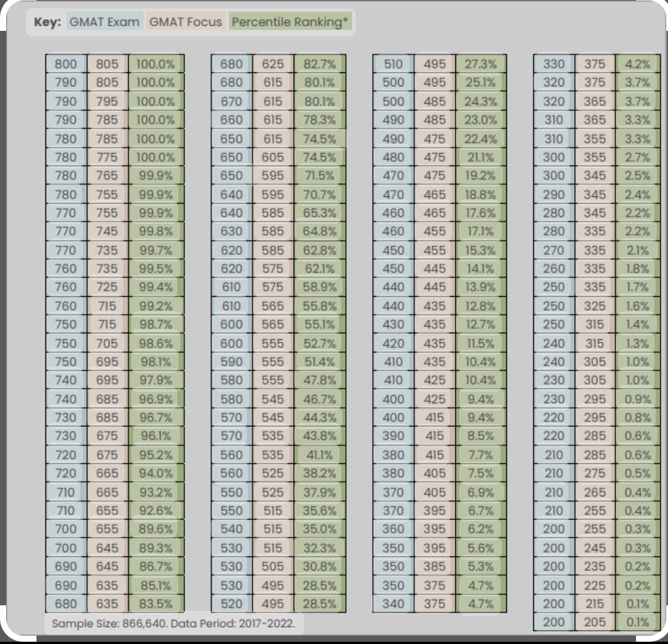Select the GMAT Focus score 205 cell

[x=594, y=622]
